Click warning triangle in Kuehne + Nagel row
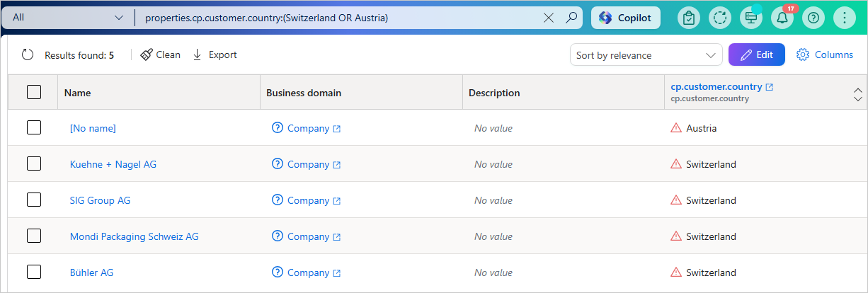Screen dimensions: 868x293 point(676,164)
